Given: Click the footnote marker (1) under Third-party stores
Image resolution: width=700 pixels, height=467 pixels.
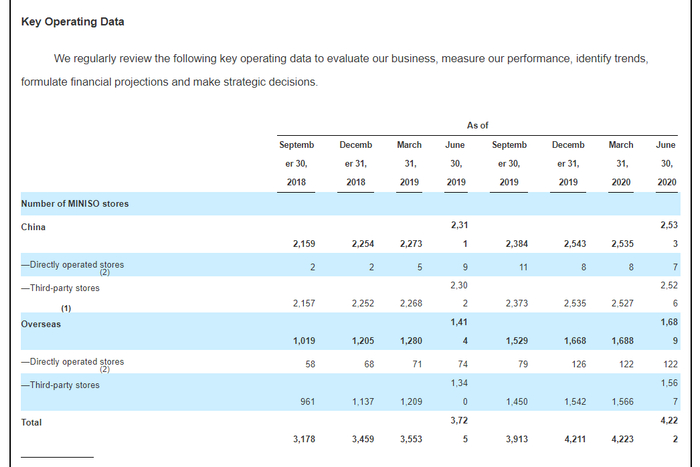Looking at the screenshot, I should click(x=66, y=309).
